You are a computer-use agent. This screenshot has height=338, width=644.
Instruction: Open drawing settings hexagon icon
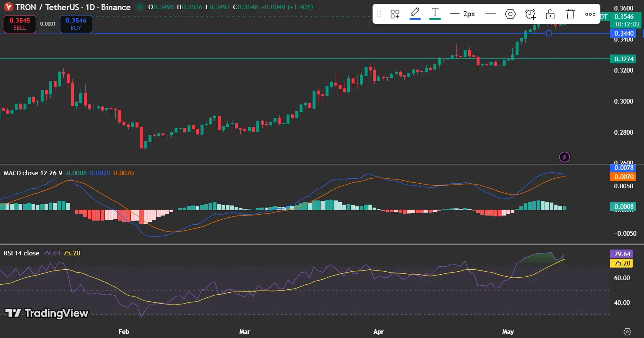click(510, 14)
